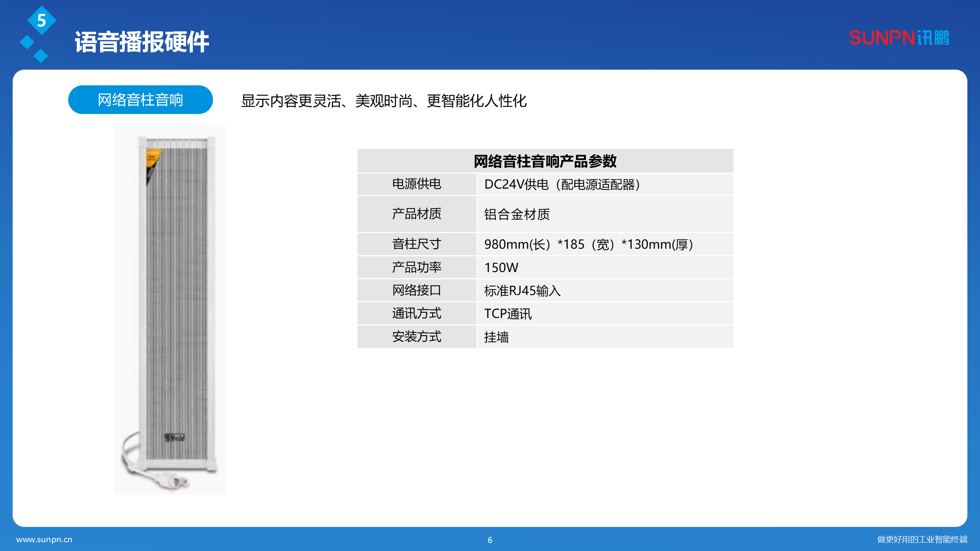Select the blue diamond number 5 icon
The image size is (980, 551).
click(41, 21)
